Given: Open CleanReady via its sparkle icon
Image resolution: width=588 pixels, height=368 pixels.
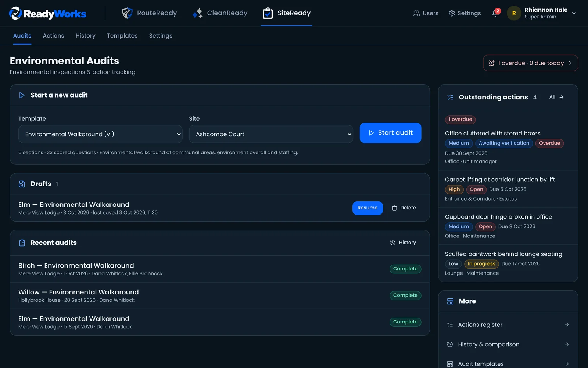Looking at the screenshot, I should 197,13.
